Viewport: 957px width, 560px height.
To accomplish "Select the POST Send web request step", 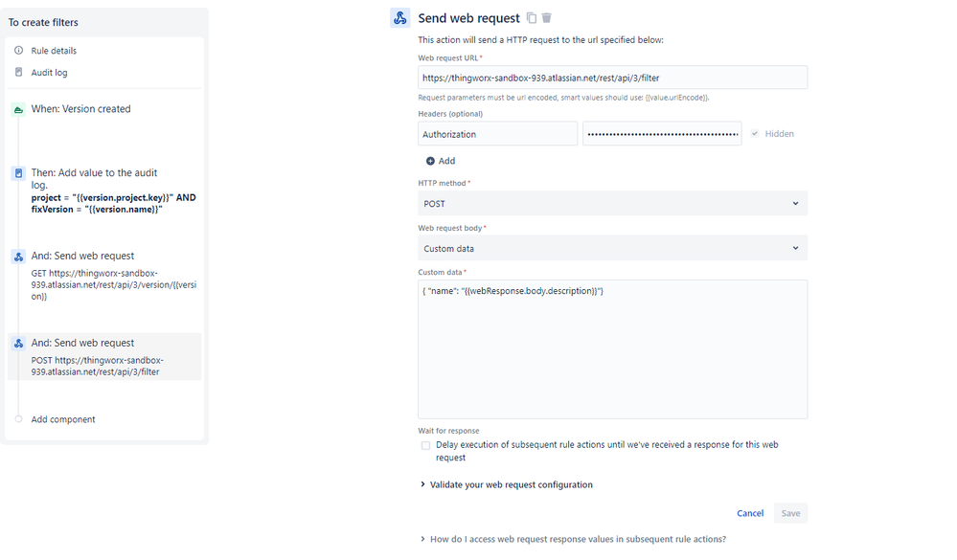I will (105, 357).
